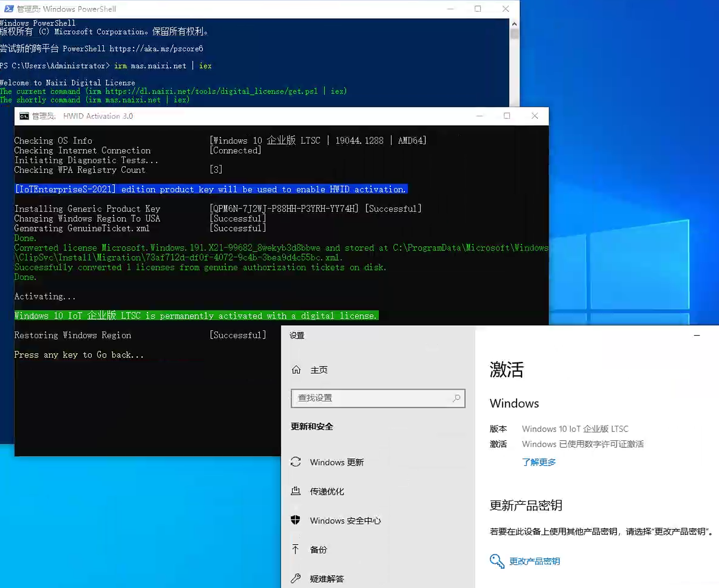Click the magnifier icon in 查找设置 box
Viewport: 719px width, 588px height.
pos(456,398)
